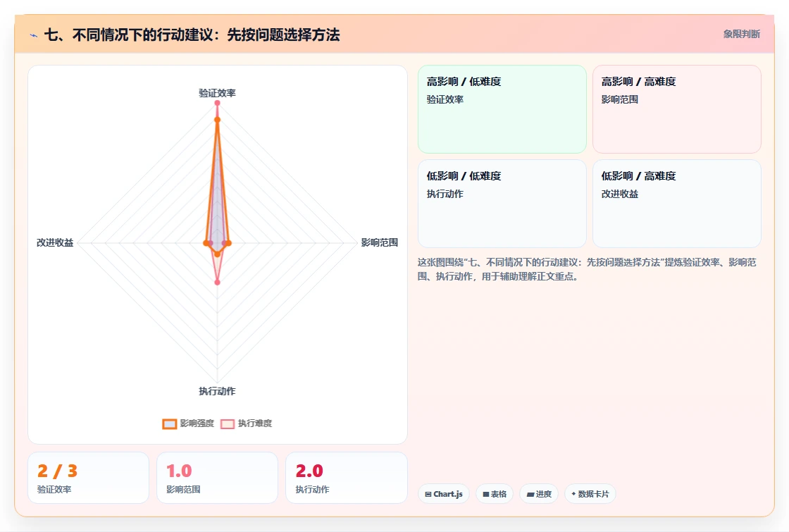789x532 pixels.
Task: Click the orange point on 影响范围 axis
Action: click(x=228, y=243)
